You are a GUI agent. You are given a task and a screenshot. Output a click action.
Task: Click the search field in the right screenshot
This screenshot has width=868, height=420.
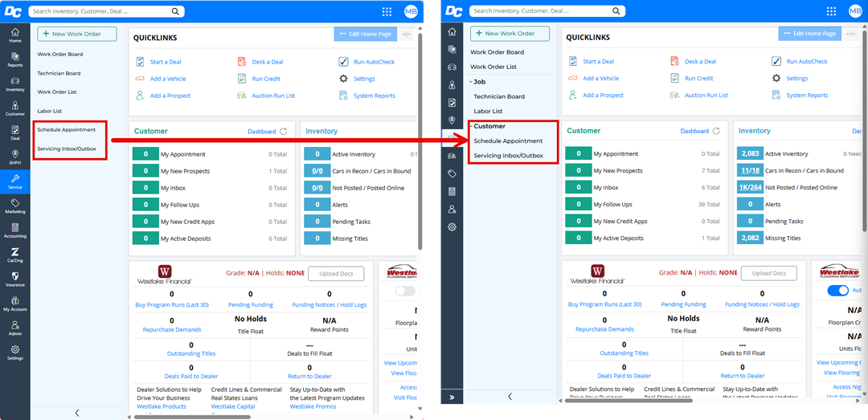tap(547, 10)
